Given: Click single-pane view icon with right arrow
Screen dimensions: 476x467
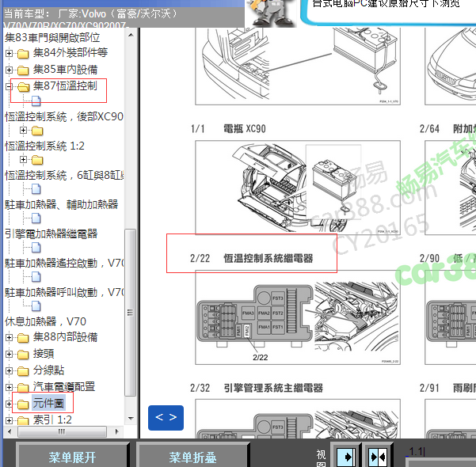Looking at the screenshot, I should [346, 457].
